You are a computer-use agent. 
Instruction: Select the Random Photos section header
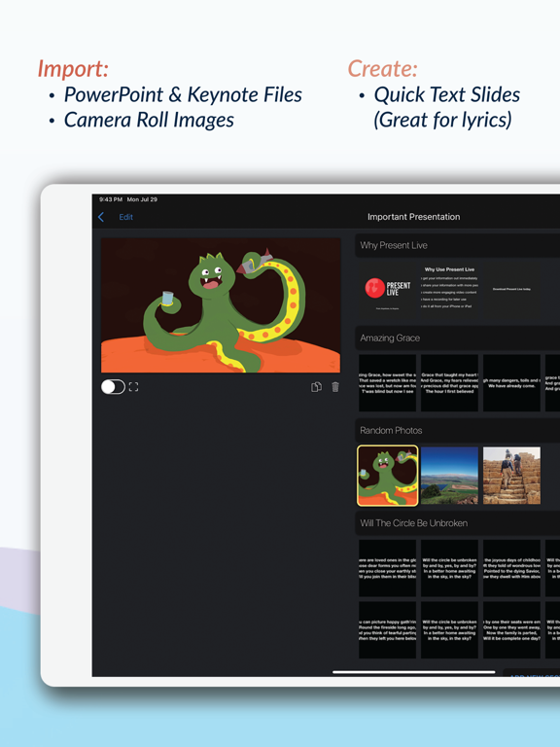(x=458, y=430)
